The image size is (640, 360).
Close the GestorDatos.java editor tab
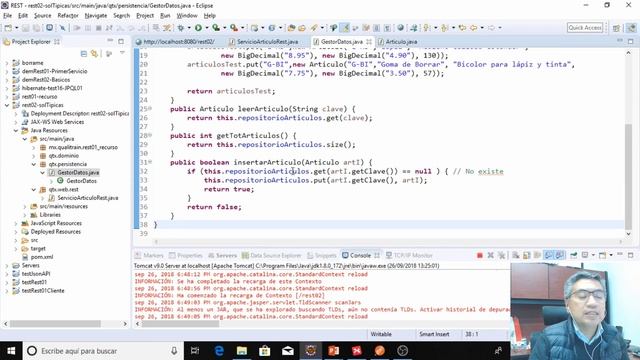[x=369, y=42]
